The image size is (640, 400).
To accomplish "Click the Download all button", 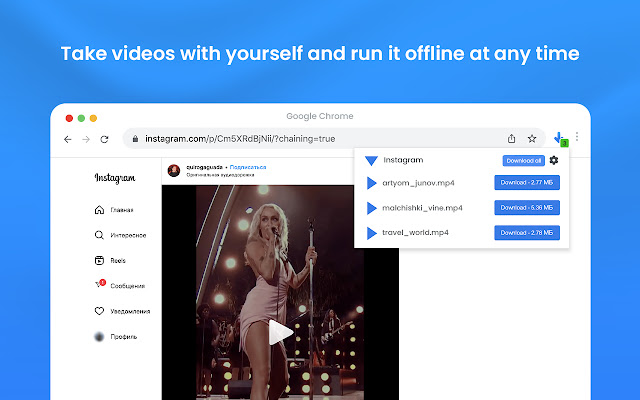I will (524, 160).
